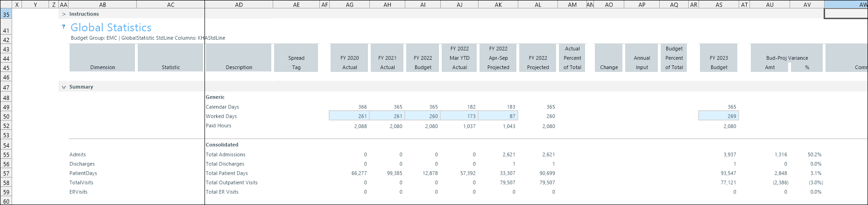Select the FY 2023 Budget Worked Days cell
The height and width of the screenshot is (205, 868).
[x=719, y=116]
